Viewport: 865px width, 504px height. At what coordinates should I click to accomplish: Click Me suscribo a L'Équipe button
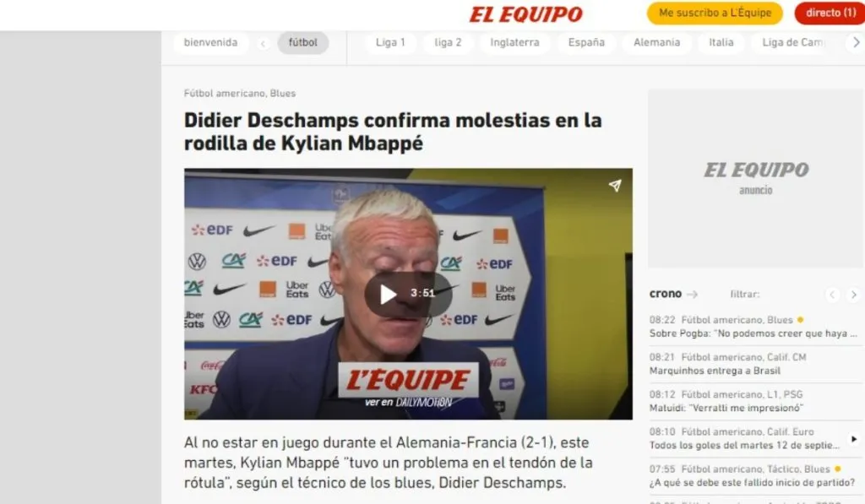715,14
